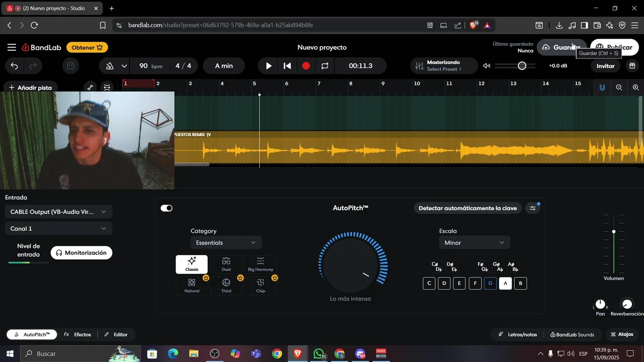Toggle note D in the scale
This screenshot has height=362, width=644.
pos(444,284)
